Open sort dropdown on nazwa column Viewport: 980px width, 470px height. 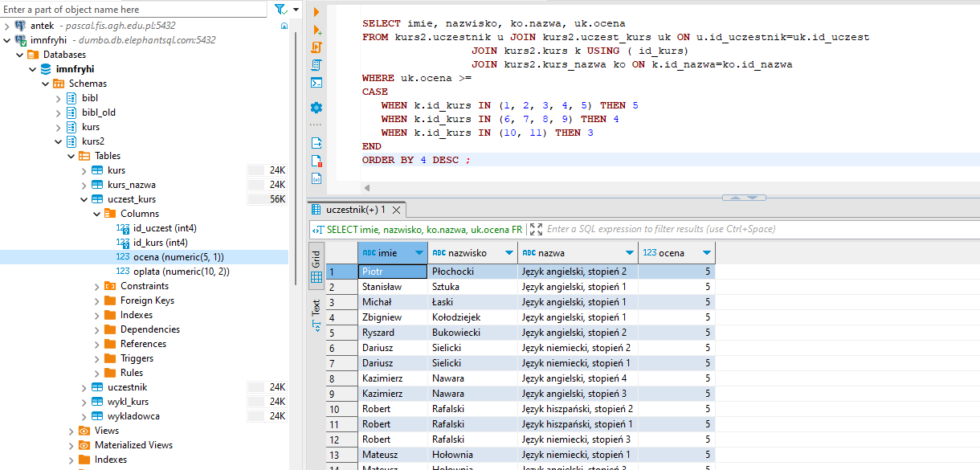(x=629, y=252)
